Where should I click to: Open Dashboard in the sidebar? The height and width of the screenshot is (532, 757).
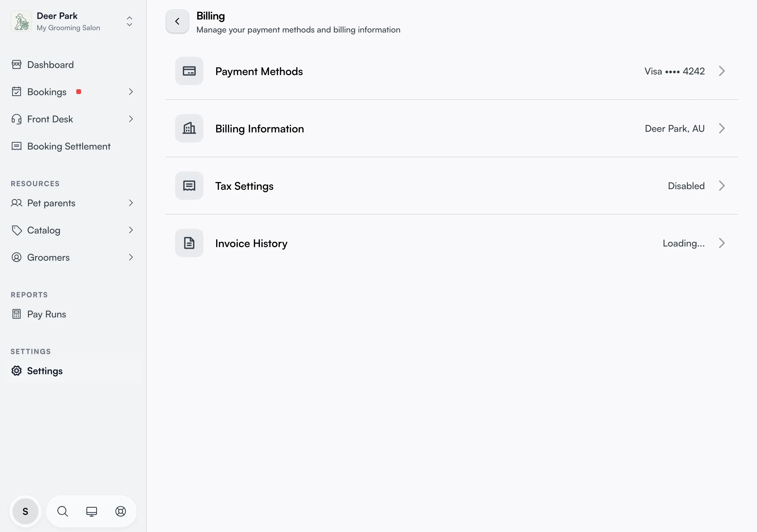click(x=73, y=65)
